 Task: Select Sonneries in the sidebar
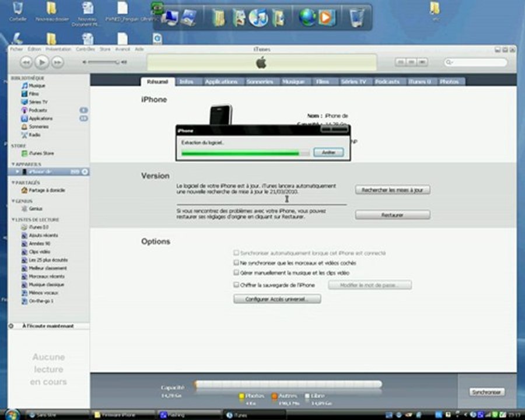point(35,127)
